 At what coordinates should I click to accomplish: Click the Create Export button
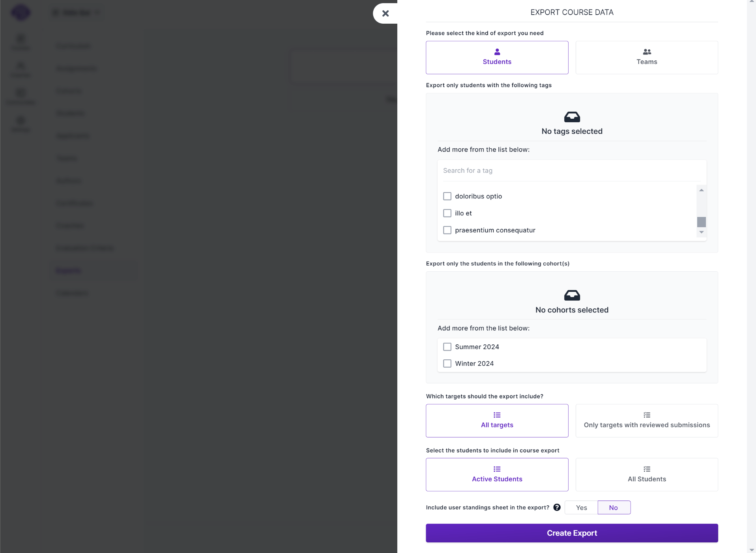coord(572,533)
